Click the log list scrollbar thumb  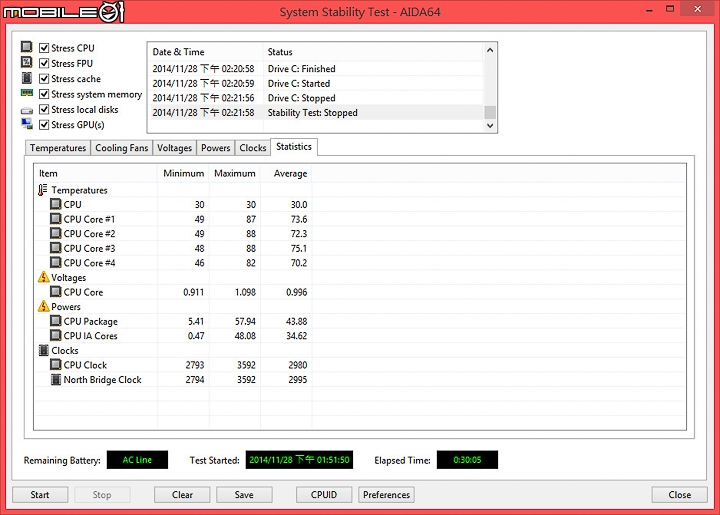(x=490, y=112)
